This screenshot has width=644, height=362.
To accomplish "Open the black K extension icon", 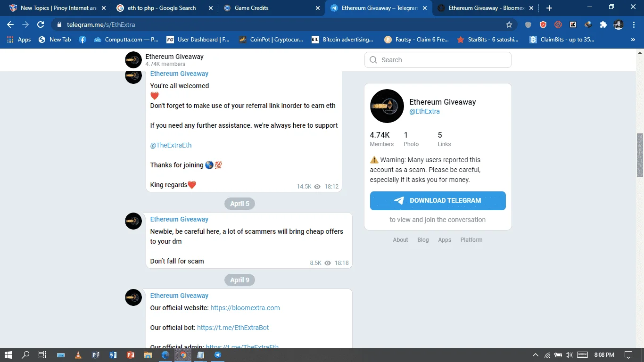I will point(573,25).
